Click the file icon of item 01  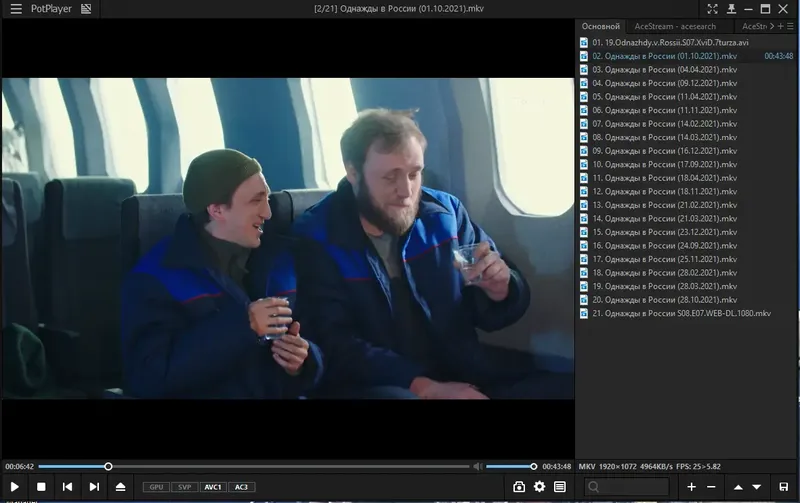[x=584, y=42]
